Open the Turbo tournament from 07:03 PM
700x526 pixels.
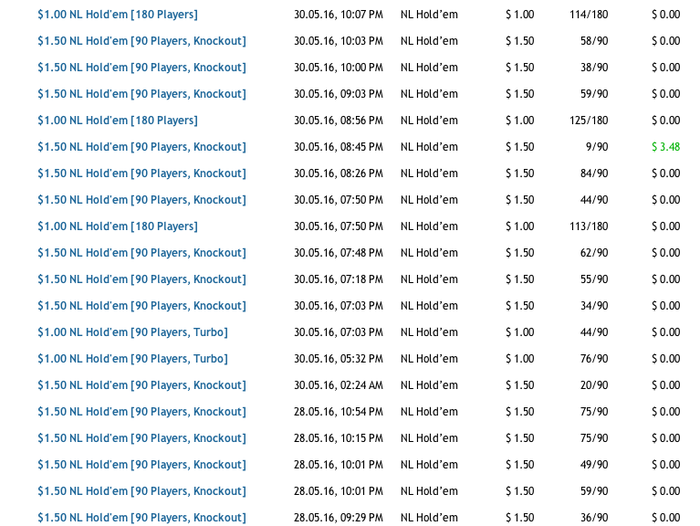[132, 333]
